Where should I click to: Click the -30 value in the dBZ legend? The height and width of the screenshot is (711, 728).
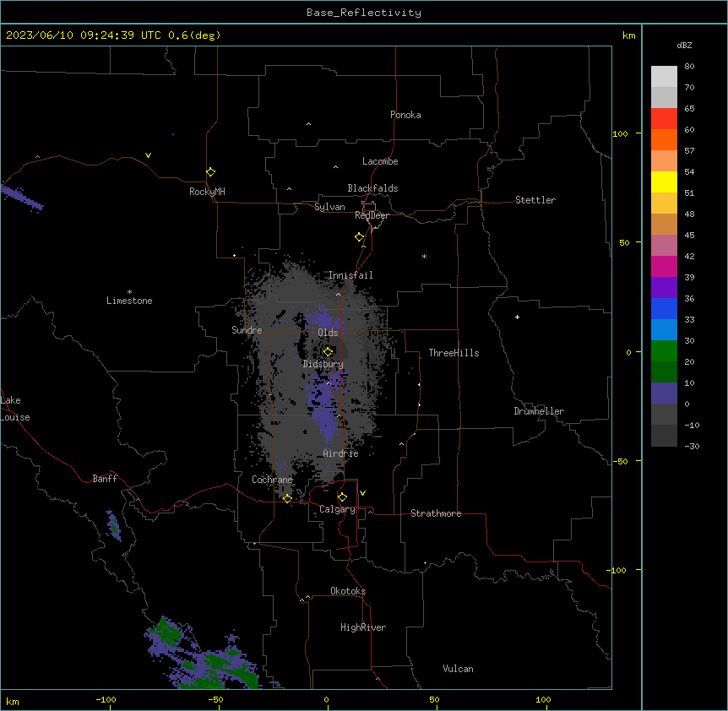coord(692,446)
